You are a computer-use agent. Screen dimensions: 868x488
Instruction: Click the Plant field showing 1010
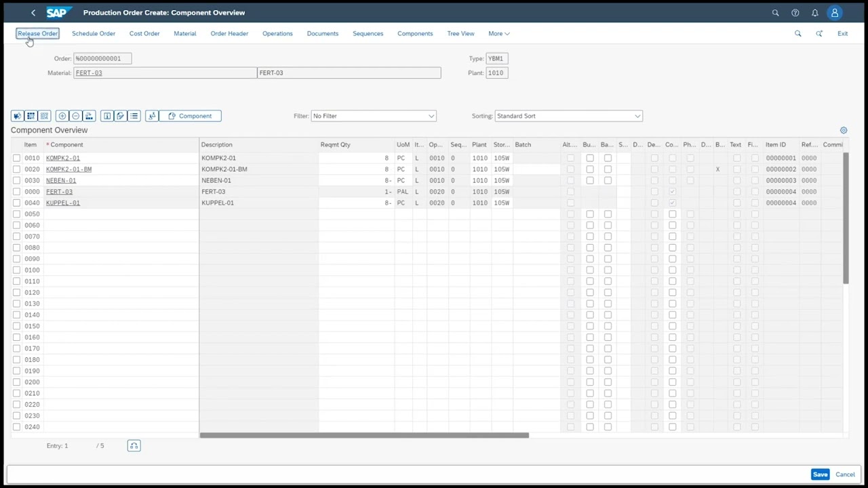tap(497, 73)
